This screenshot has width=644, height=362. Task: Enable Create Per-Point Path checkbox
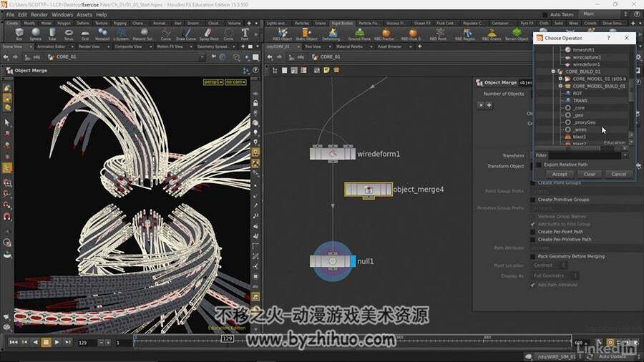(532, 232)
